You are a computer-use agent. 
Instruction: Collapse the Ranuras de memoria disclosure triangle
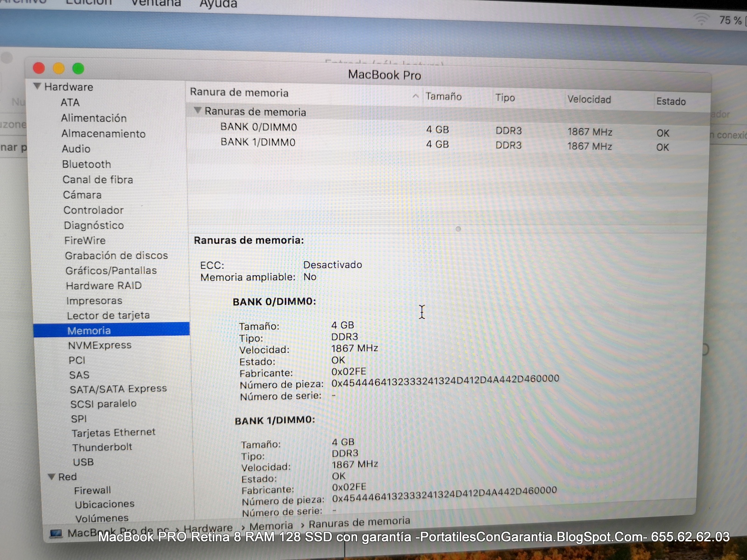198,111
